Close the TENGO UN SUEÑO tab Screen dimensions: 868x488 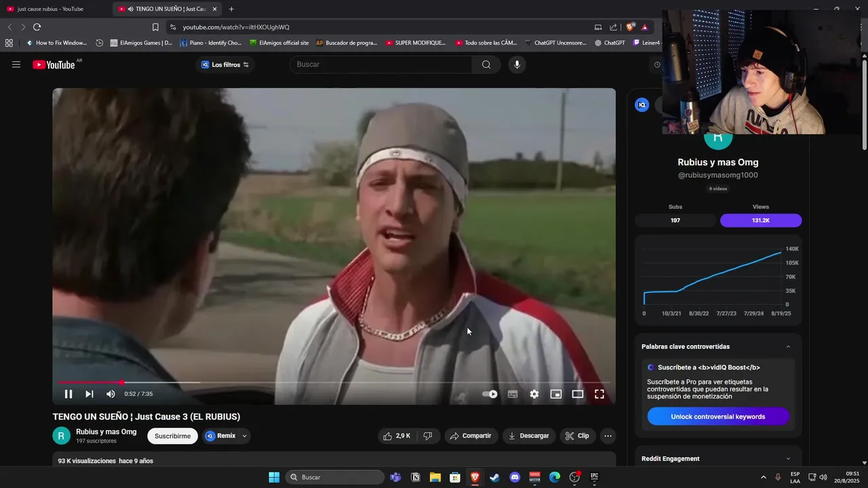coord(214,9)
